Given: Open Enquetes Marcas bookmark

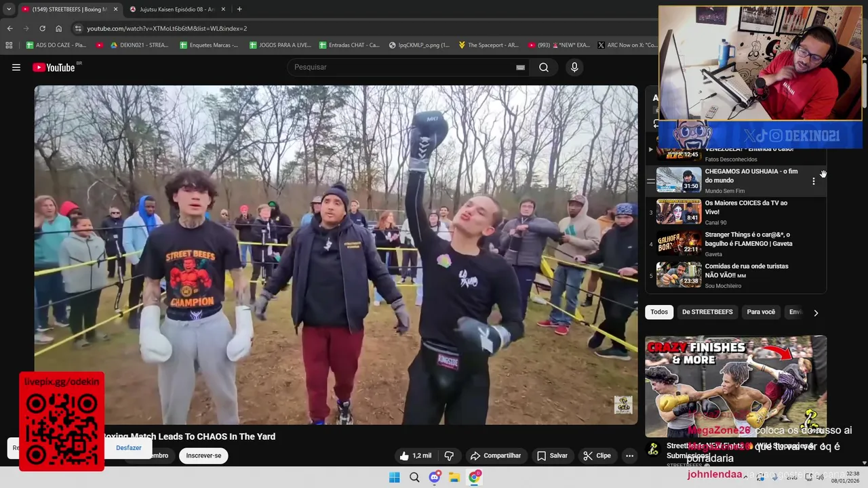Looking at the screenshot, I should pyautogui.click(x=210, y=45).
